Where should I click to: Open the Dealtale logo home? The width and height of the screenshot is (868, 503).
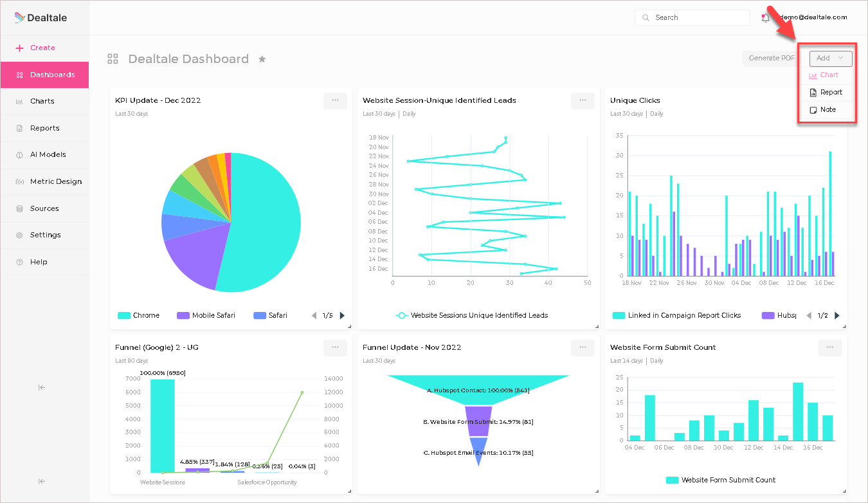[x=41, y=18]
